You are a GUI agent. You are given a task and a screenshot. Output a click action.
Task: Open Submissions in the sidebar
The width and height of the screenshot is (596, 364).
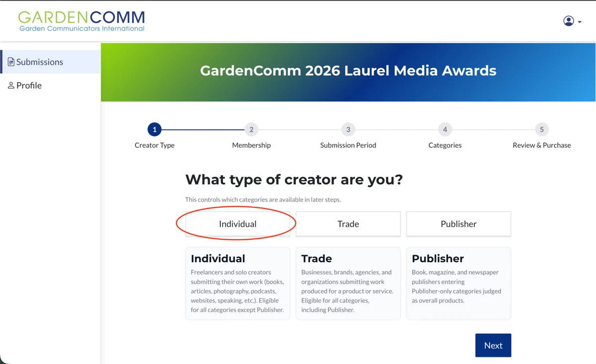(51, 62)
